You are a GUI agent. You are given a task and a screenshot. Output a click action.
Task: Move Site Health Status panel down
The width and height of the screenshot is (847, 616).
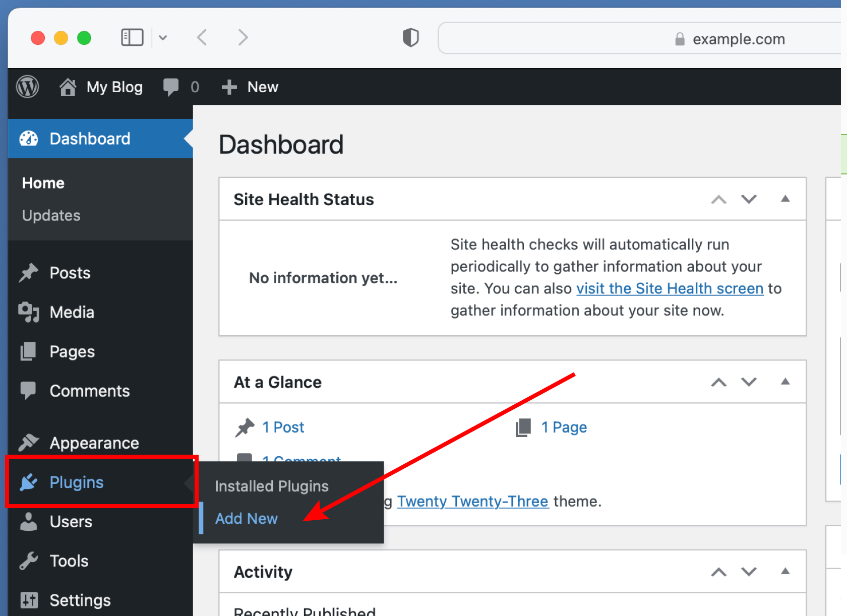click(x=749, y=199)
